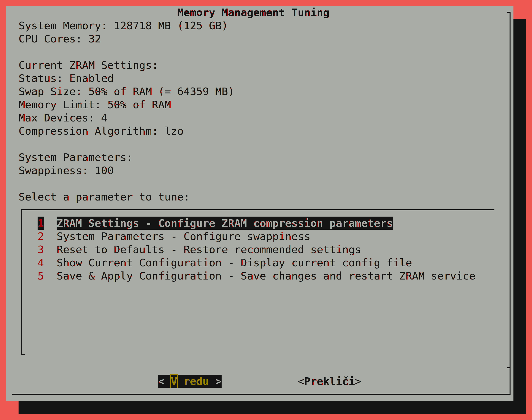
Task: Click the Compression Algorithm: lzo line
Action: coord(101,131)
